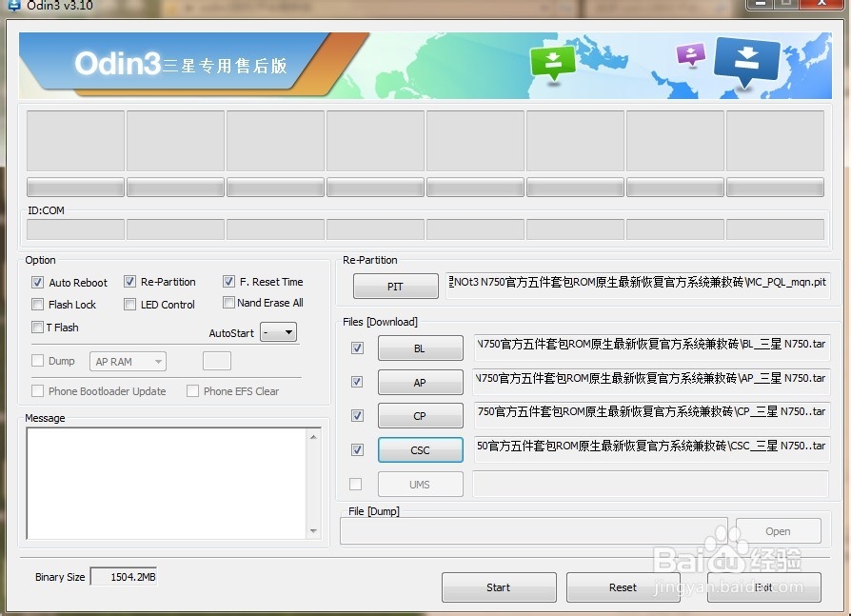Click the CSC file path field
The image size is (851, 616).
(x=652, y=449)
